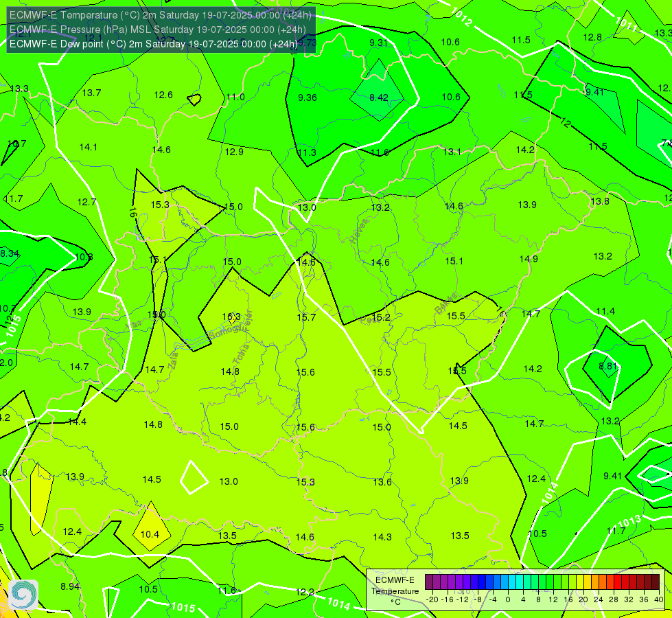
Task: Click the 16 isotherm contour label
Action: (132, 213)
